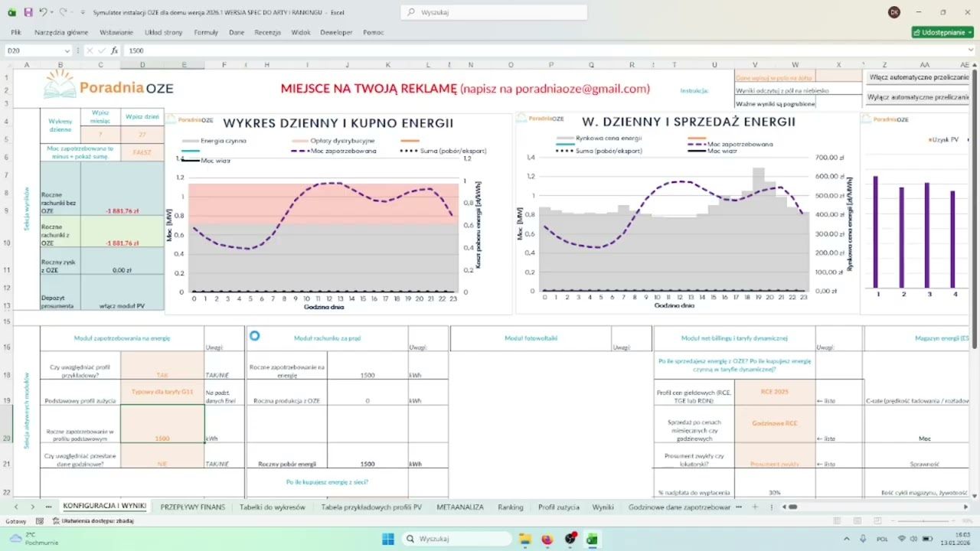Click the Włącz automatyczne przeliczanie button
The width and height of the screenshot is (980, 551).
[x=919, y=77]
